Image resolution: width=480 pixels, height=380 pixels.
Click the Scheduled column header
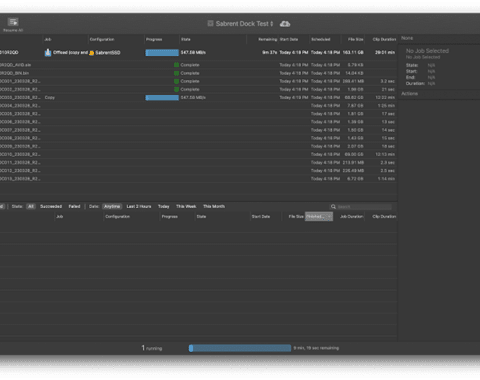(321, 39)
